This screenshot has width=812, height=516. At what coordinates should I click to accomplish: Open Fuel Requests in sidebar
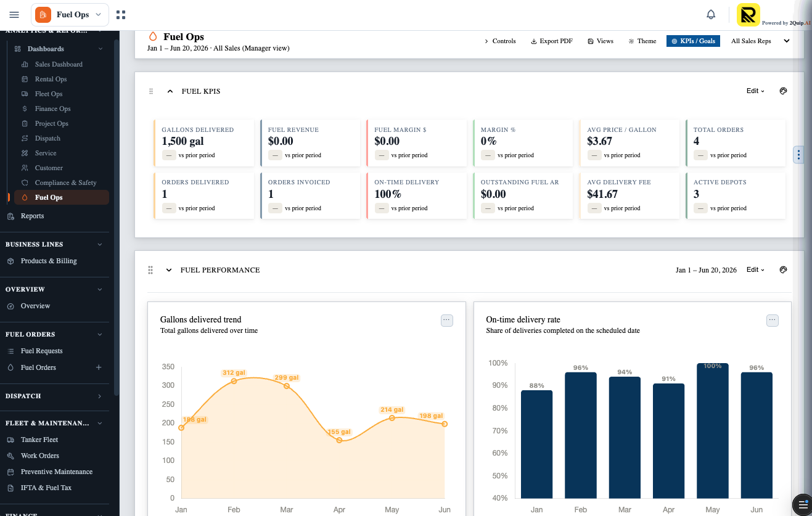(x=42, y=351)
